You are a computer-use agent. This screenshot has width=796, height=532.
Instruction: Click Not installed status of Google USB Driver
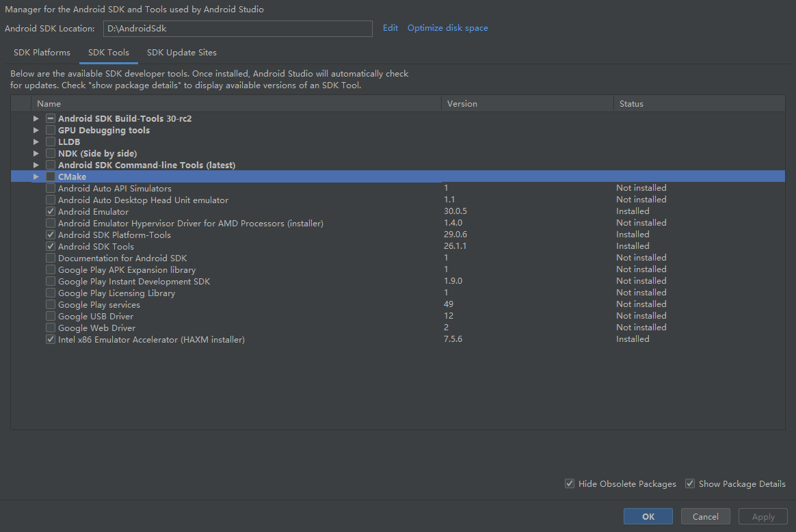(x=641, y=316)
